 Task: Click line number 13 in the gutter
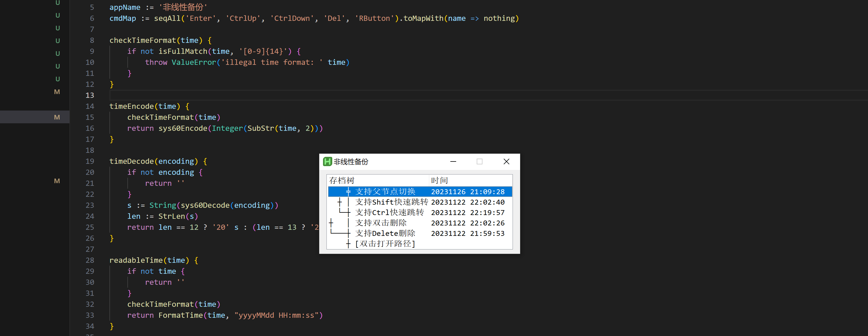[90, 96]
